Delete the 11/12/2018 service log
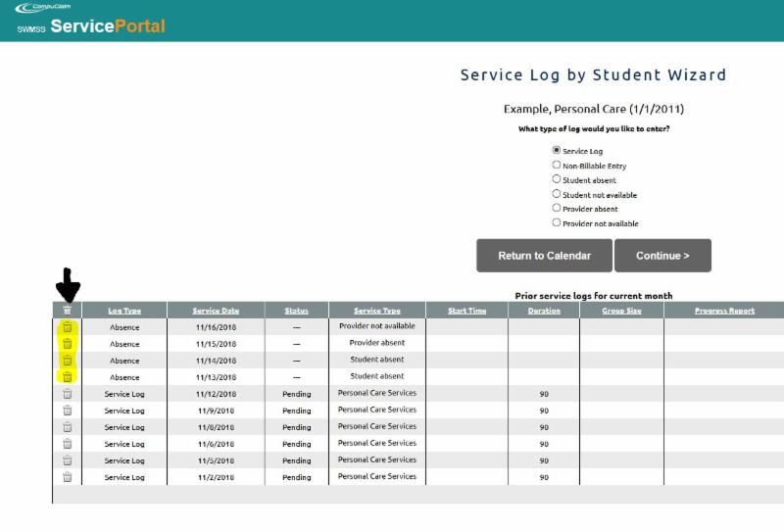Screen dimensions: 784x532 67,394
